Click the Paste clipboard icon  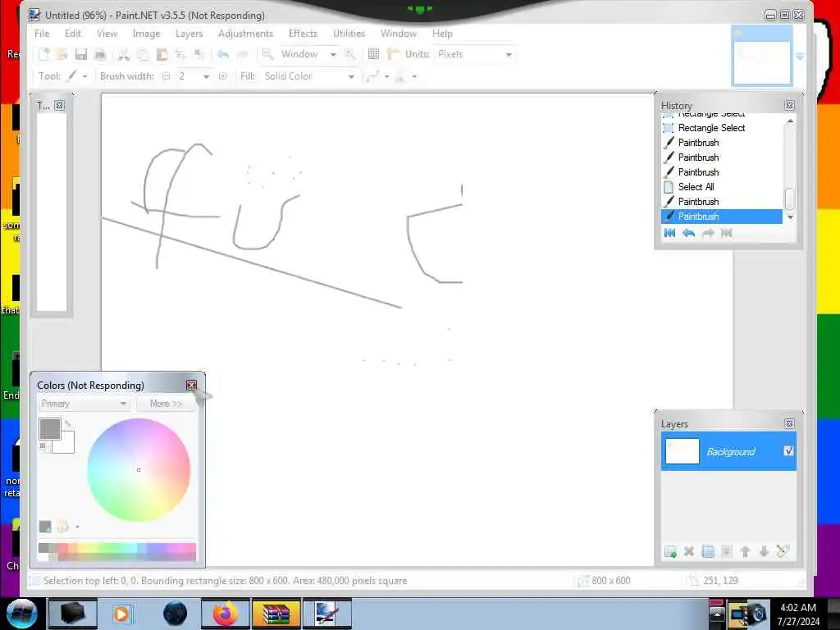(x=162, y=54)
